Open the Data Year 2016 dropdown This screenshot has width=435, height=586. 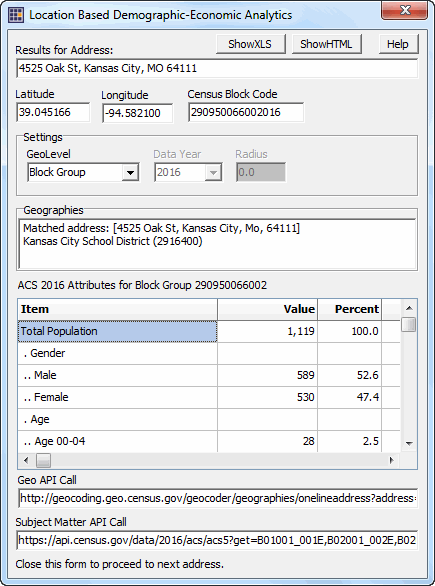pos(213,172)
